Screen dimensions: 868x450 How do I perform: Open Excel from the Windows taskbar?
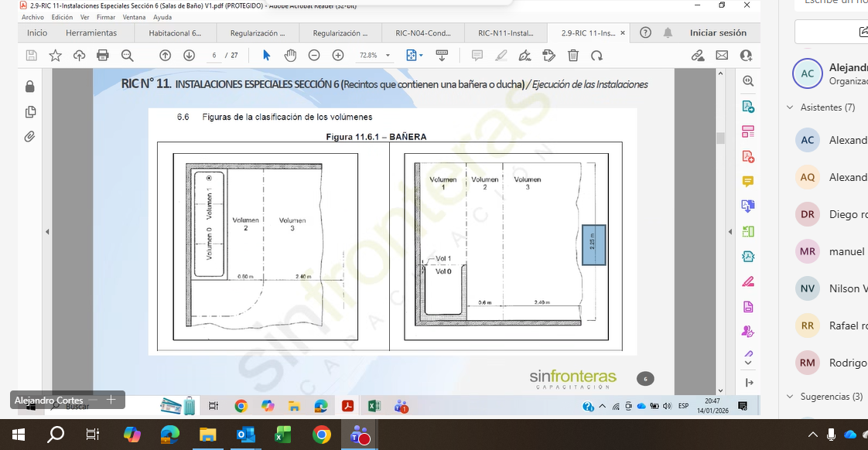pos(282,435)
